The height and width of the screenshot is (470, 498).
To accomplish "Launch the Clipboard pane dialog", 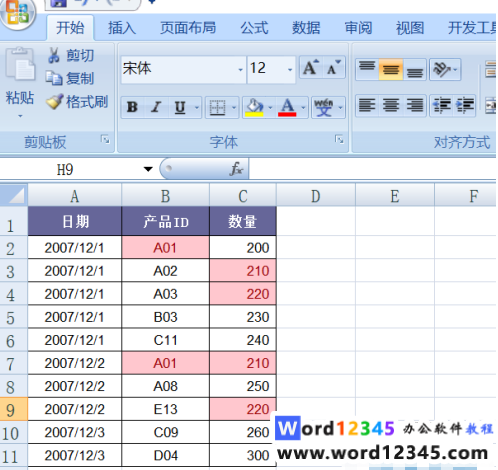I will tap(105, 139).
